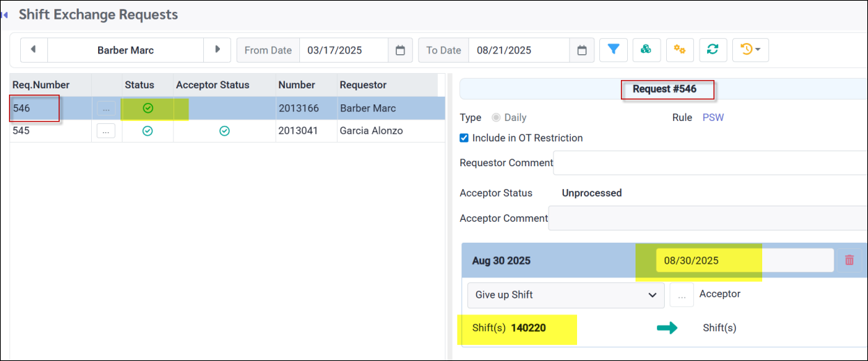This screenshot has height=361, width=868.
Task: Click the green refresh icon
Action: pos(713,50)
